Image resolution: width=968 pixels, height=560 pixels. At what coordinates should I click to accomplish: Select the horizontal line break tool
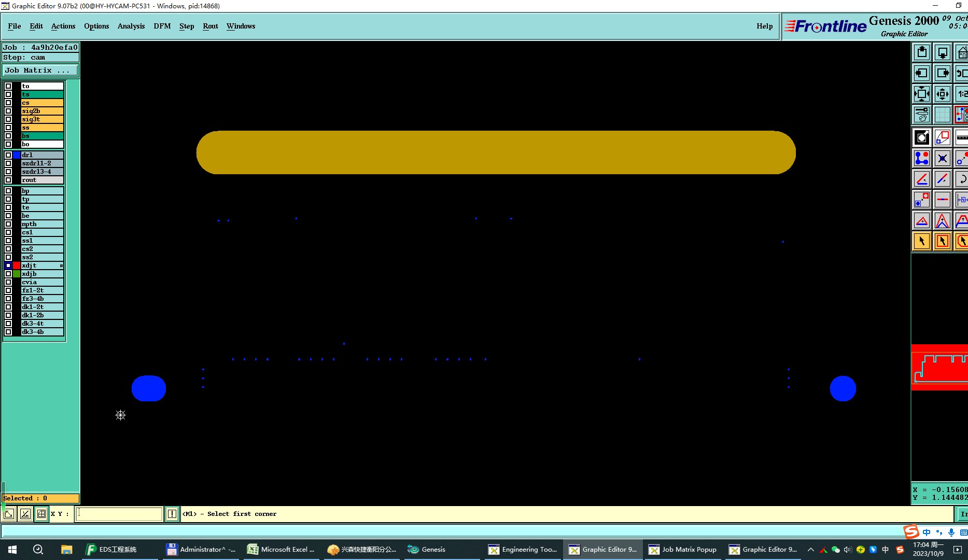943,200
